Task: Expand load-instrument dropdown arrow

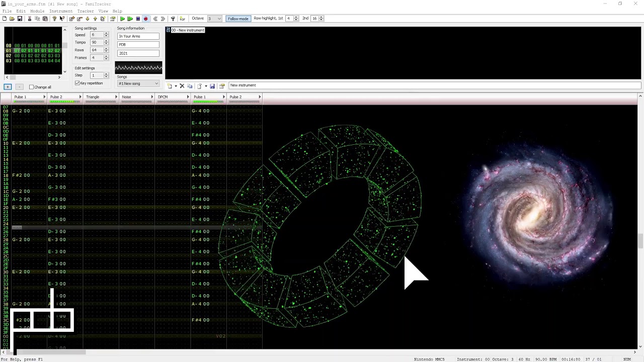Action: (x=205, y=86)
